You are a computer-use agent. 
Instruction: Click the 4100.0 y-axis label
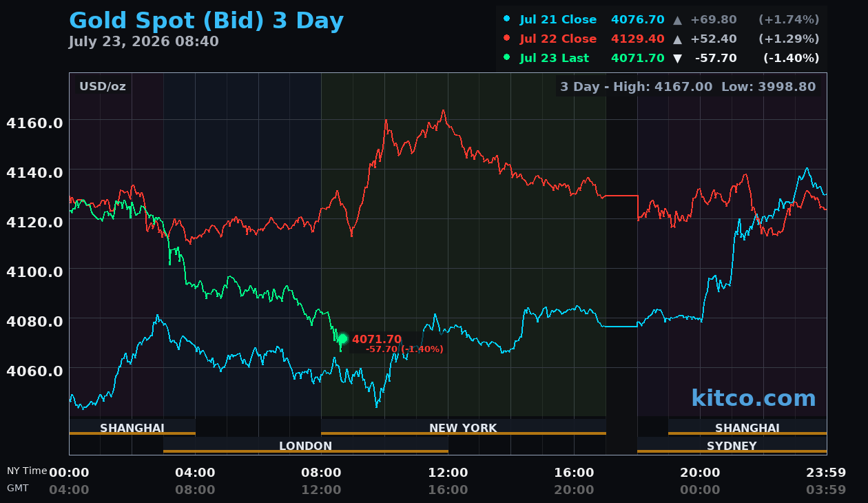pos(34,271)
